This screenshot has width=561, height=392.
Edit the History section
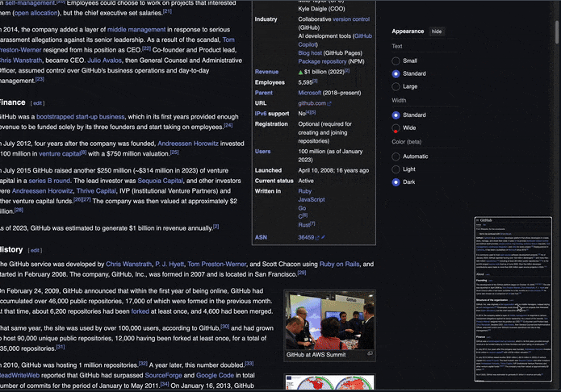[36, 250]
